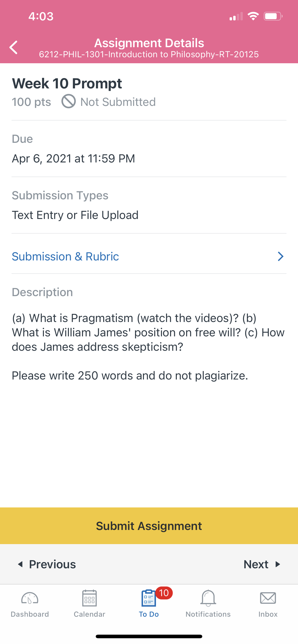The image size is (298, 644).
Task: Tap the battery status indicator
Action: coord(273,17)
